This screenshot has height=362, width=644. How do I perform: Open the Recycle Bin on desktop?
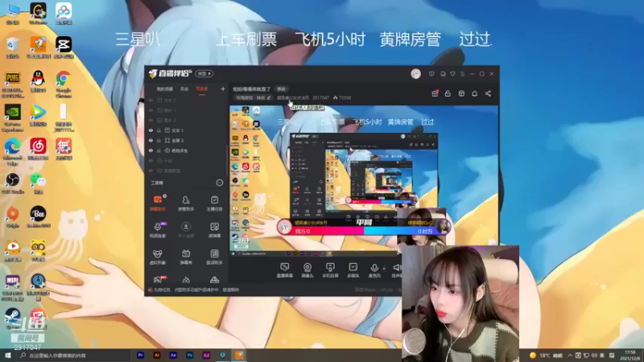point(13,47)
